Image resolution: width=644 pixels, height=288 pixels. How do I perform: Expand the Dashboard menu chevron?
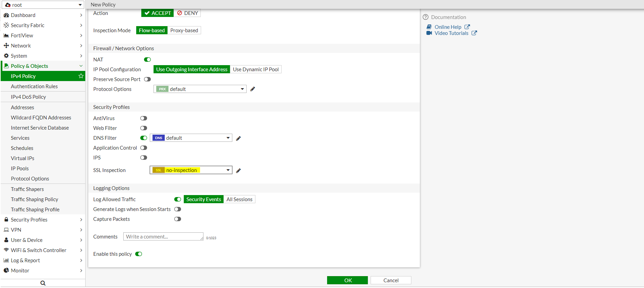[x=81, y=15]
